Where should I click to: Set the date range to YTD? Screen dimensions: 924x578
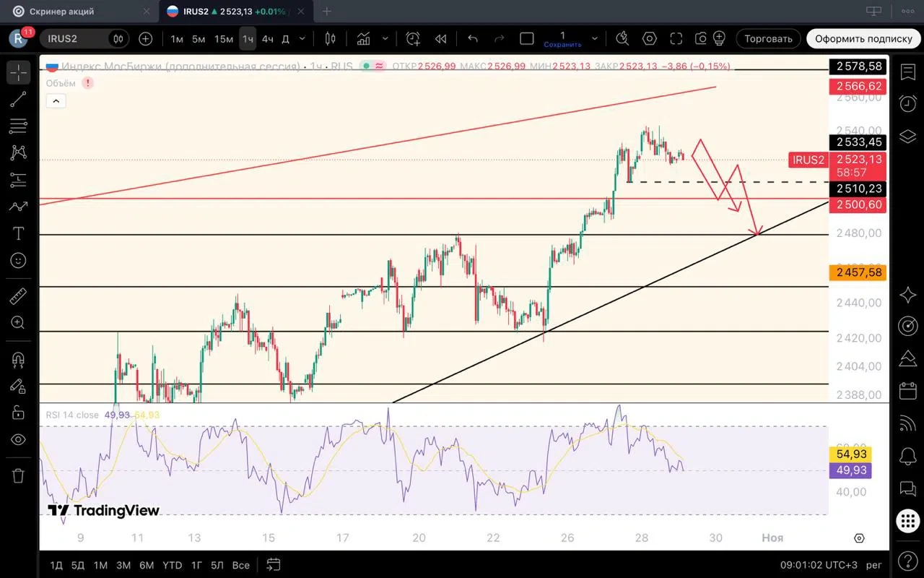pyautogui.click(x=172, y=565)
